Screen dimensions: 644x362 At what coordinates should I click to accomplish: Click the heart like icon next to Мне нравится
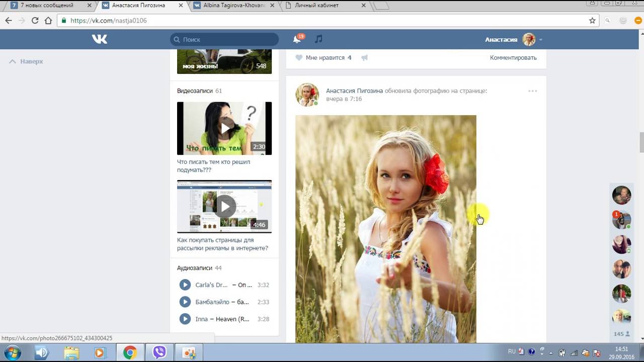(299, 58)
